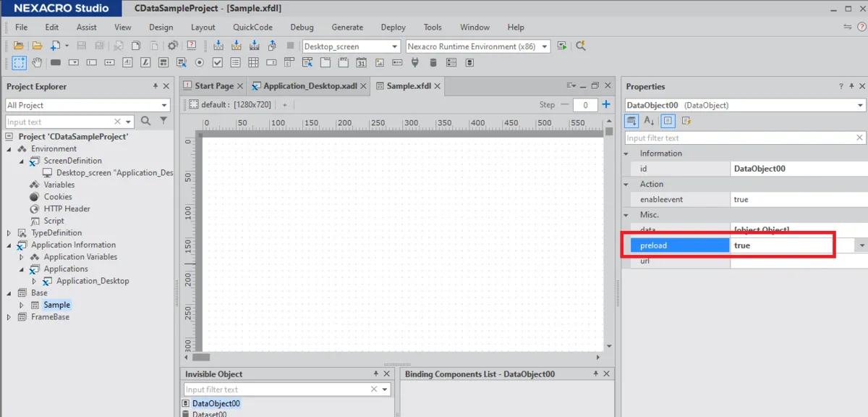This screenshot has height=417, width=868.
Task: Expand the TypeDefinition tree node
Action: point(9,233)
